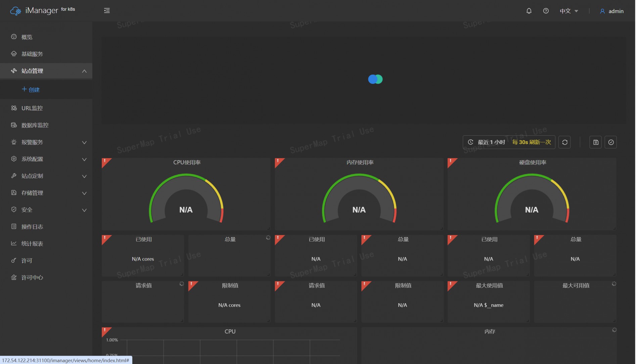
Task: Open the 概览 overview page
Action: click(x=27, y=37)
